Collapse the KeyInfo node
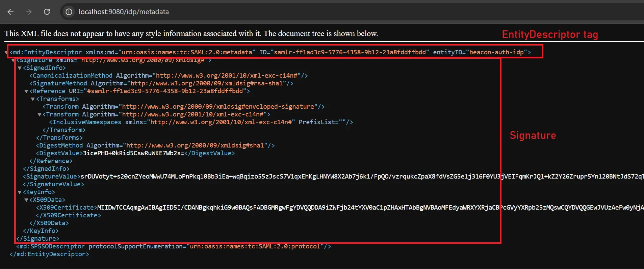The image size is (644, 269). [20, 192]
